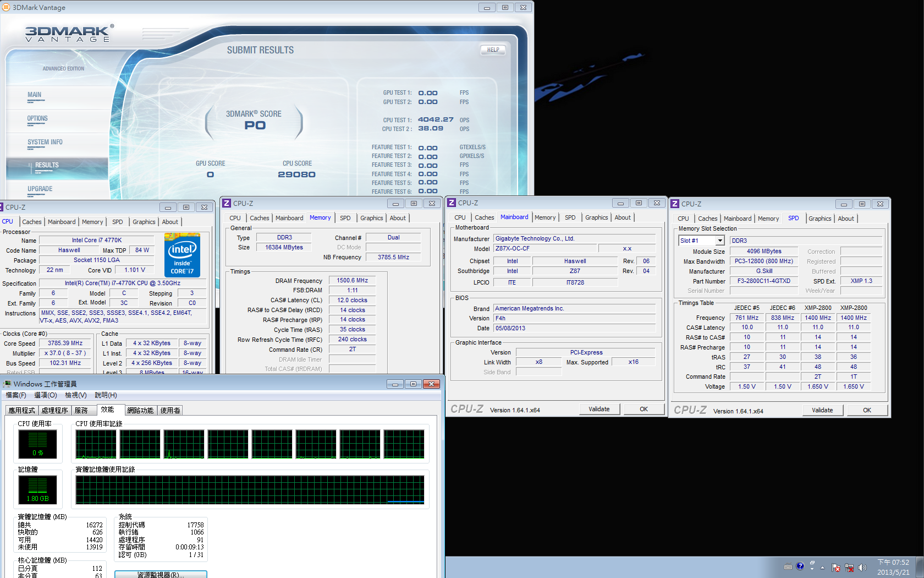Click OK in the SPD CPU-Z window

click(867, 410)
